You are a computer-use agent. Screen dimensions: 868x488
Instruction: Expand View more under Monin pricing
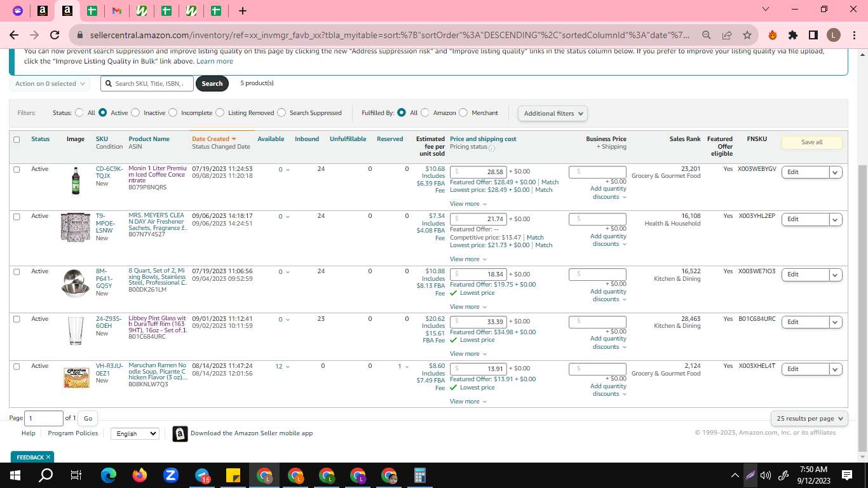click(468, 204)
